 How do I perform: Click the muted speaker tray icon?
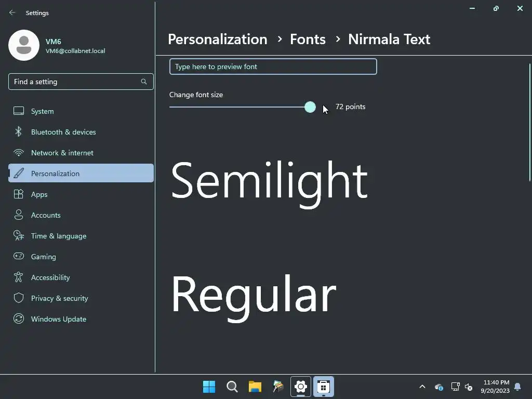point(469,387)
